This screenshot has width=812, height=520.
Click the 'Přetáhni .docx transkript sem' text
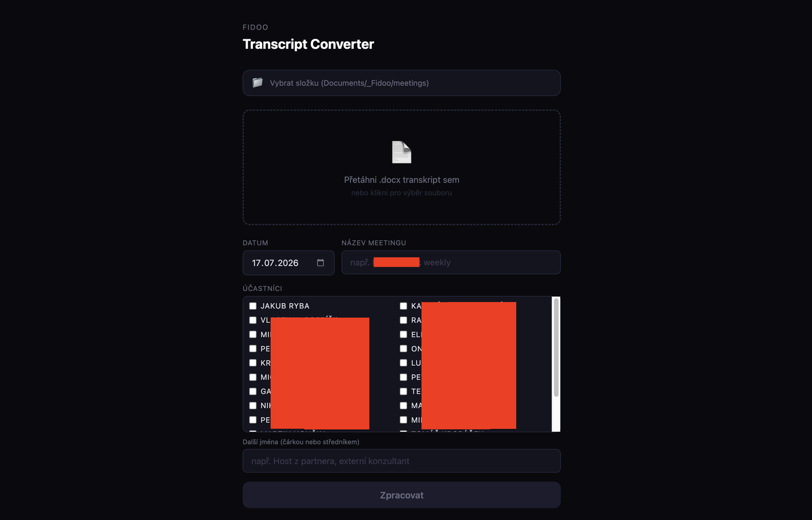401,180
